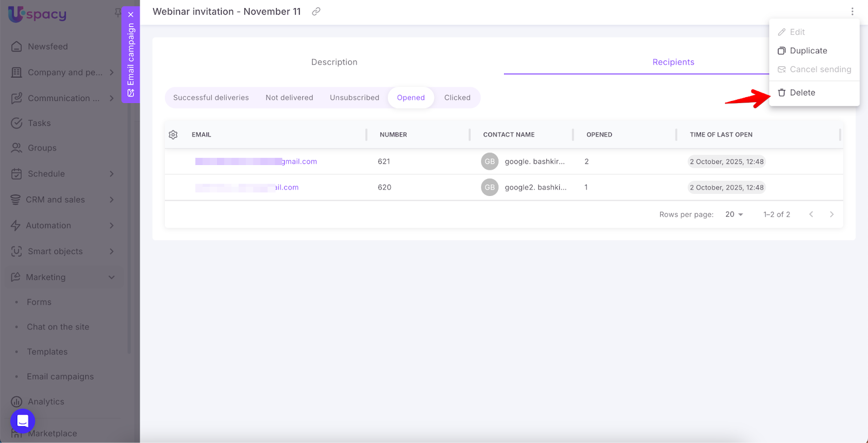Select the Not delivered filter
The width and height of the screenshot is (868, 443).
click(289, 98)
